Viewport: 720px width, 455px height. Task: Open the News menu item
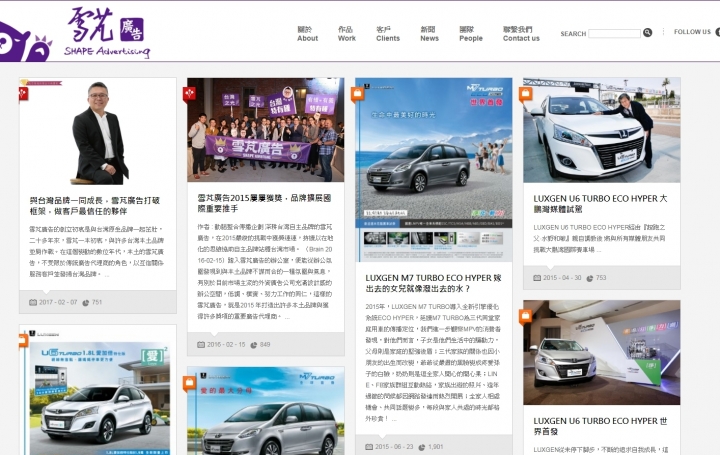pyautogui.click(x=429, y=34)
